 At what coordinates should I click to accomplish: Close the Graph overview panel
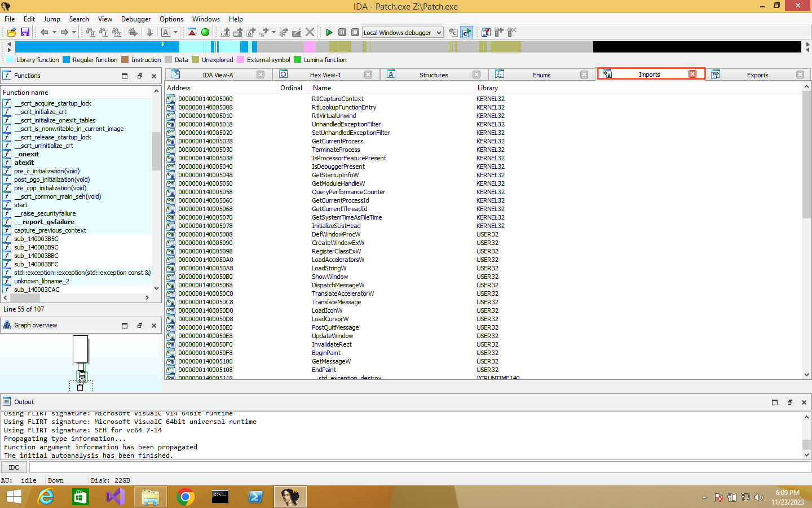pyautogui.click(x=154, y=325)
